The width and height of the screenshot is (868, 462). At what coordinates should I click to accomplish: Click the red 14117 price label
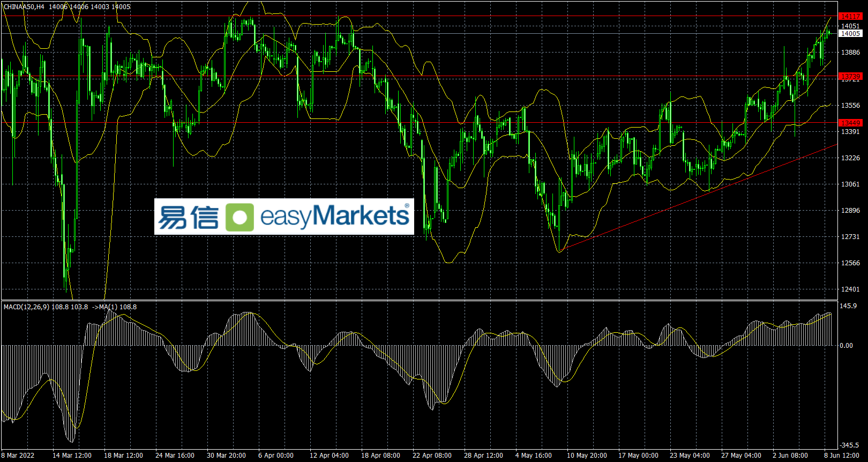click(850, 17)
